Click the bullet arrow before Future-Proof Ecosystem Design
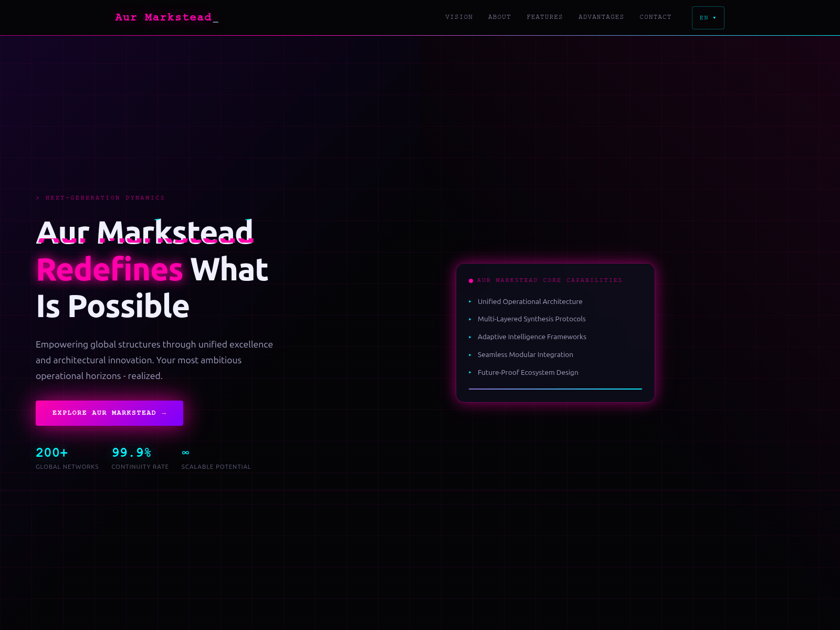The image size is (840, 630). tap(470, 372)
